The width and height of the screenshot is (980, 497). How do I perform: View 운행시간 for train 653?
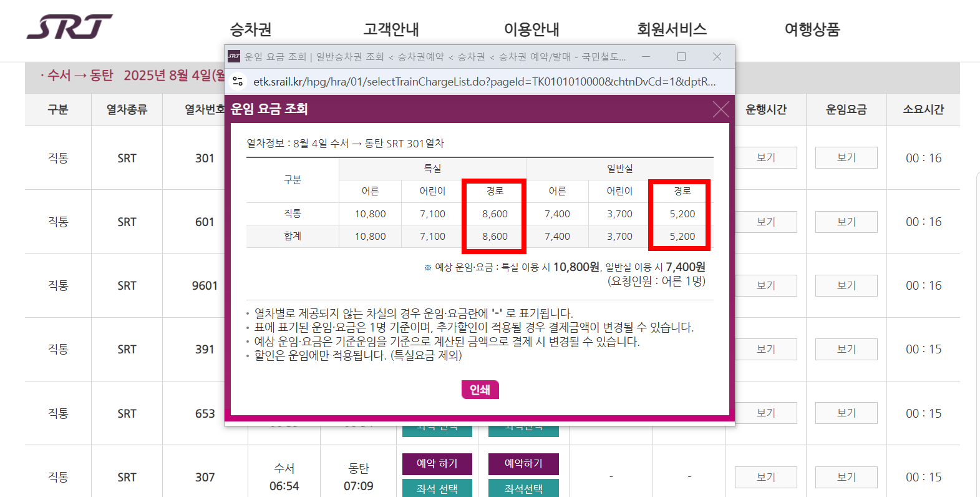click(765, 413)
